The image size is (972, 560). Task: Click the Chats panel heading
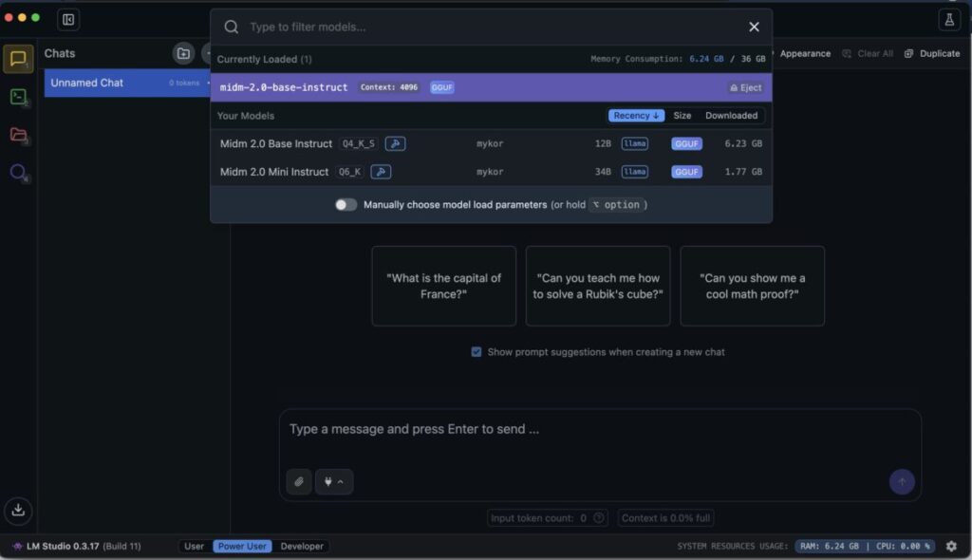pyautogui.click(x=60, y=53)
